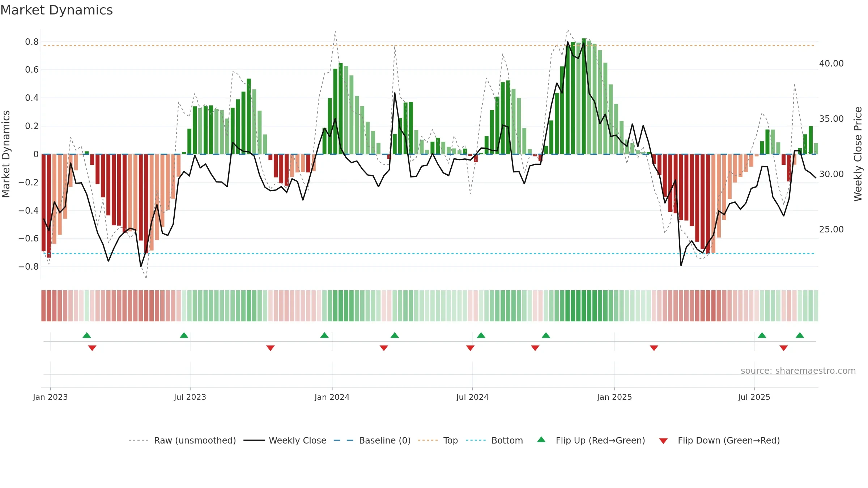The height and width of the screenshot is (488, 868).
Task: Toggle the Bottom legend entry
Action: point(494,440)
